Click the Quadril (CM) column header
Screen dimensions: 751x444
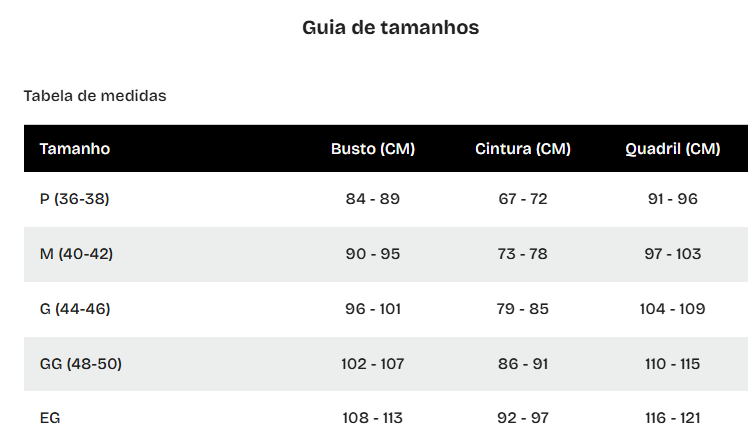(x=673, y=149)
